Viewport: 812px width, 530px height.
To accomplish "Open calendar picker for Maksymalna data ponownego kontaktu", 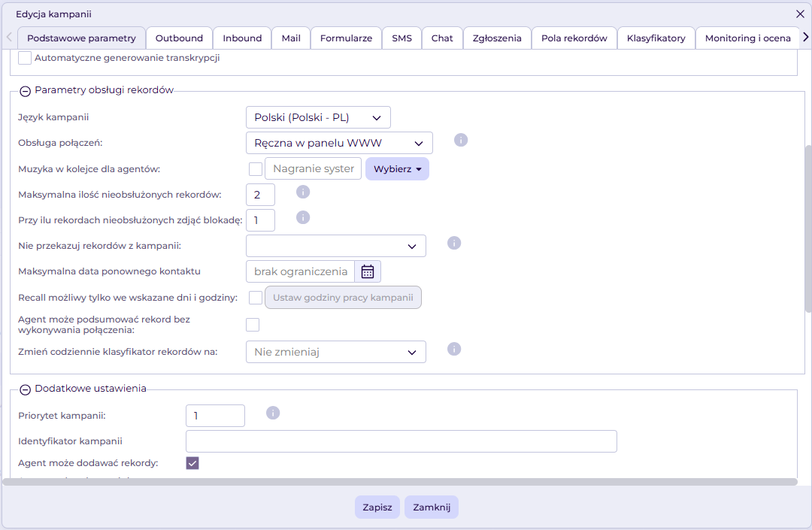I will [368, 271].
